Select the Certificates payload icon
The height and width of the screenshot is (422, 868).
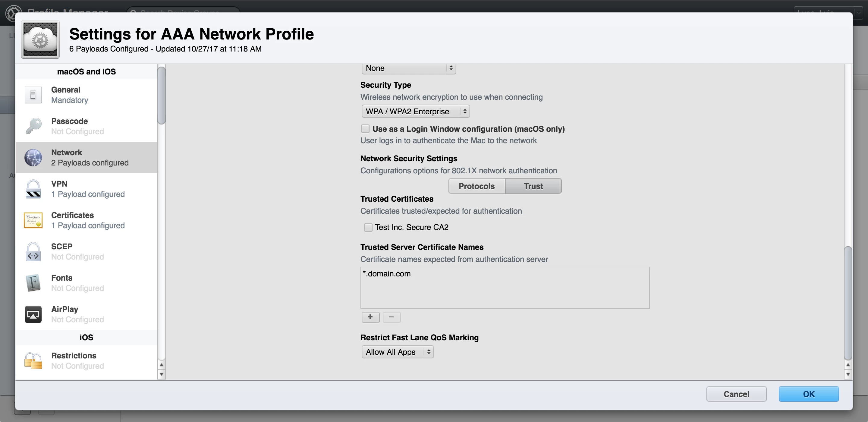(x=33, y=220)
